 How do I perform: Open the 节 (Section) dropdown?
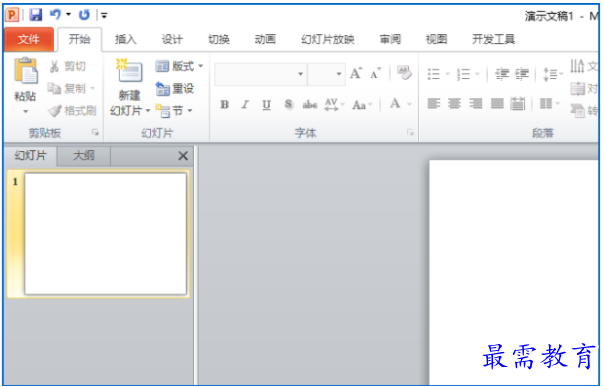174,111
